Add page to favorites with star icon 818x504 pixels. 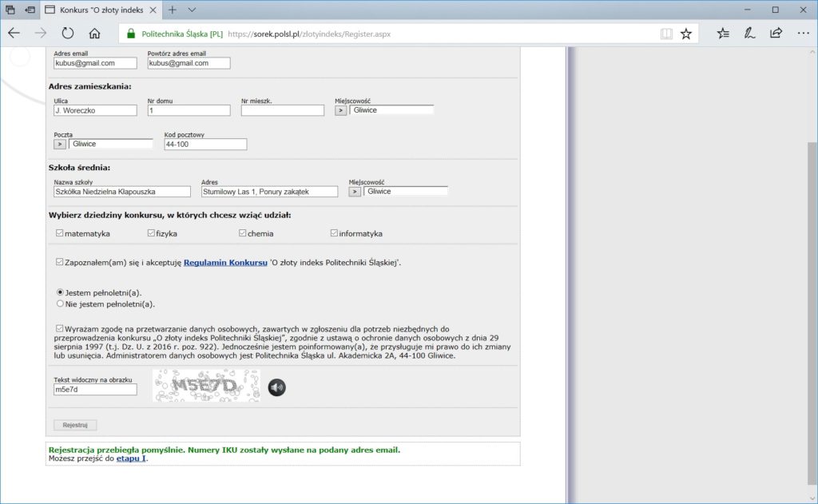point(685,34)
